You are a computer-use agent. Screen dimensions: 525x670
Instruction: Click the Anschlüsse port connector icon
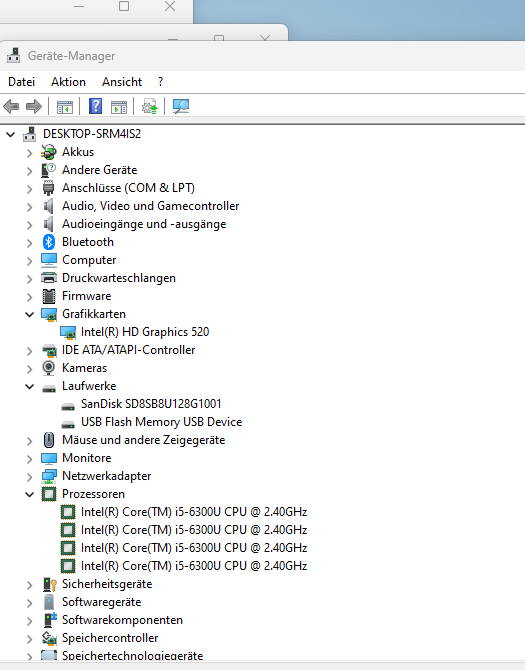[x=49, y=188]
